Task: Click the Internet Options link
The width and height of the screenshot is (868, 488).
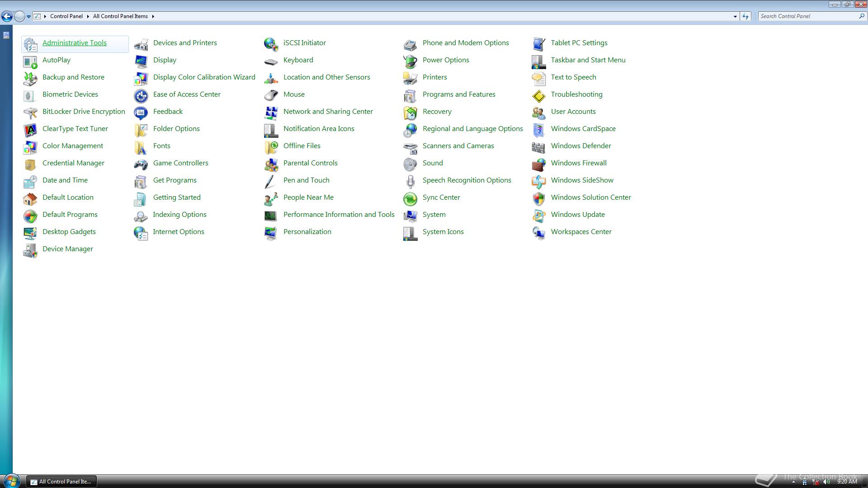Action: [x=179, y=232]
